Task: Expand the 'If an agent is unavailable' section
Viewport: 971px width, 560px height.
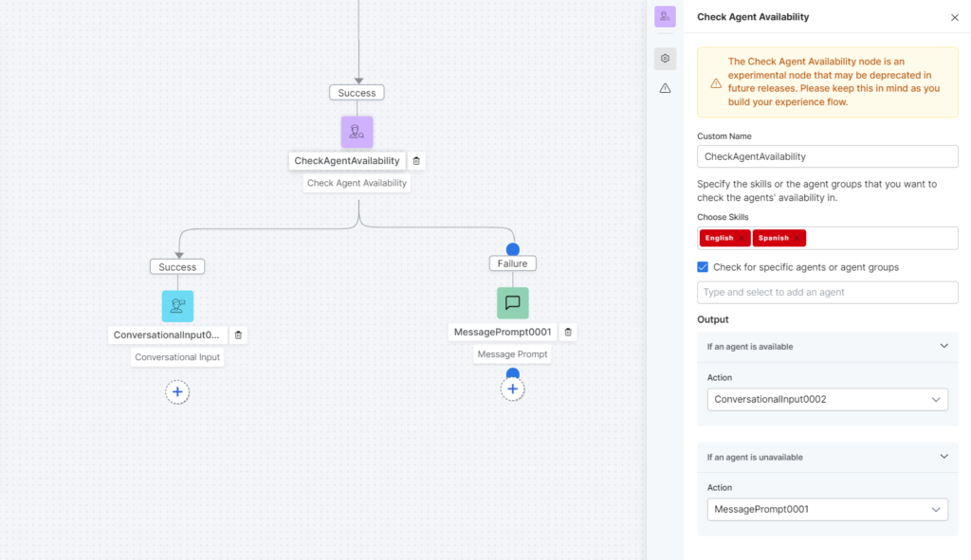Action: [944, 457]
